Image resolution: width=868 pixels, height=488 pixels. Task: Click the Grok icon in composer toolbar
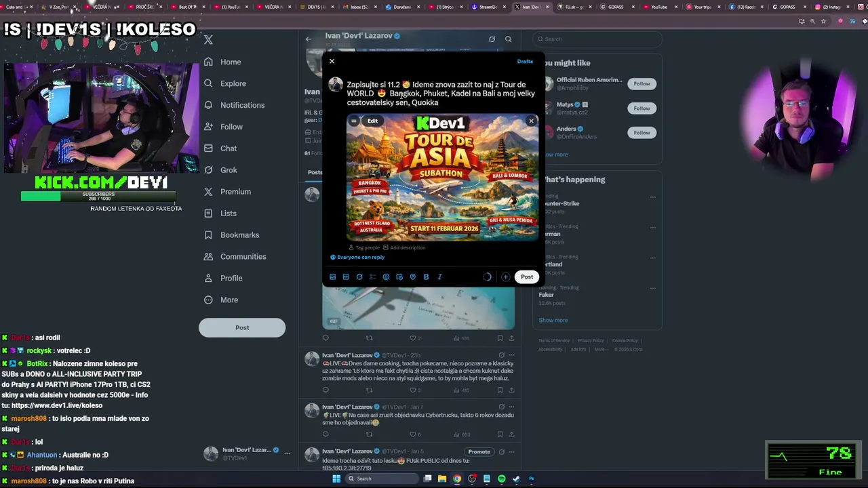coord(359,277)
